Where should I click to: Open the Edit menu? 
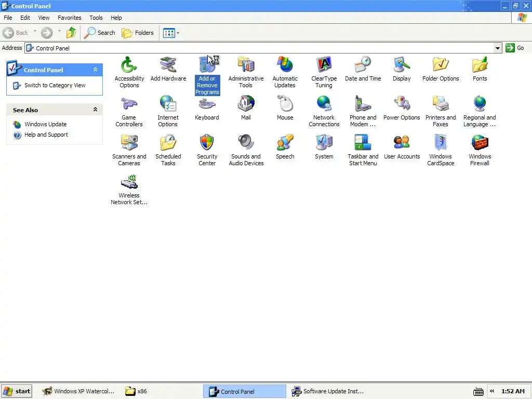click(25, 18)
